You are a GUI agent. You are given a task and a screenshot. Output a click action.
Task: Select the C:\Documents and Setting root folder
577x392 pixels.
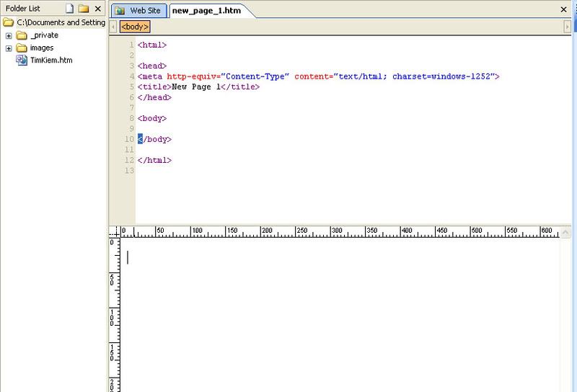tap(61, 22)
